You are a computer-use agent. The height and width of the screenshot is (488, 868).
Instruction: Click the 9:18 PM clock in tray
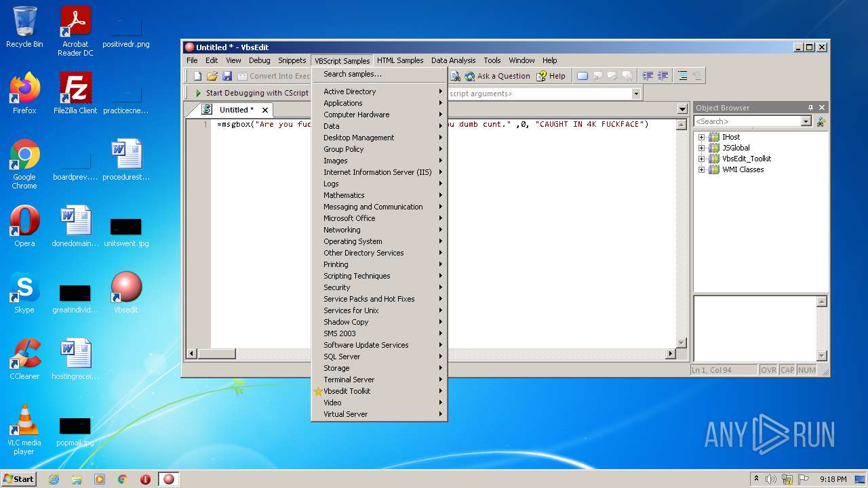tap(833, 479)
